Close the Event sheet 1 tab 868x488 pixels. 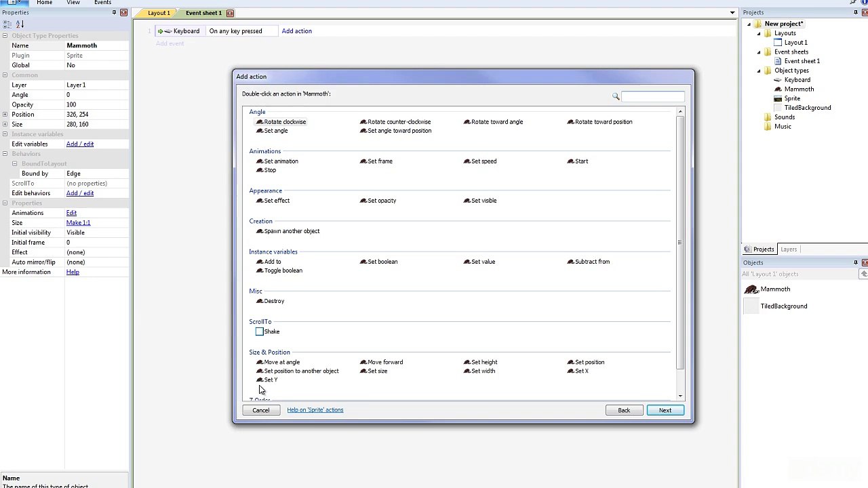pyautogui.click(x=230, y=13)
